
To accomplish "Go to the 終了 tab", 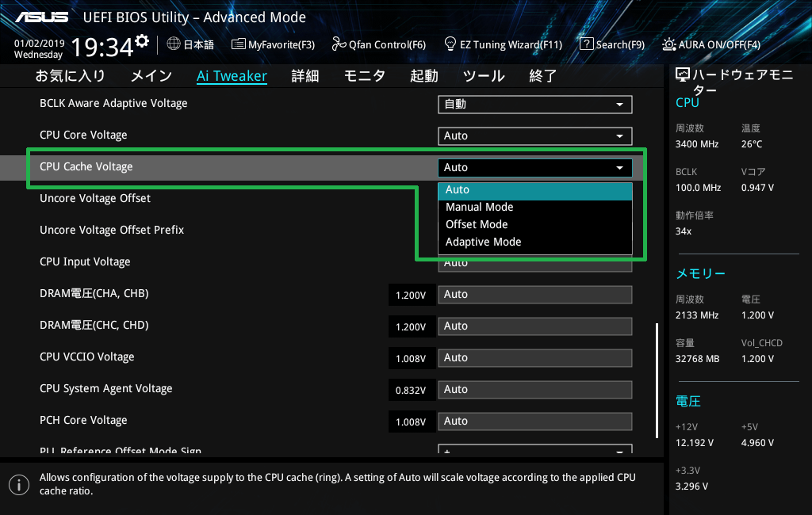I will 542,76.
